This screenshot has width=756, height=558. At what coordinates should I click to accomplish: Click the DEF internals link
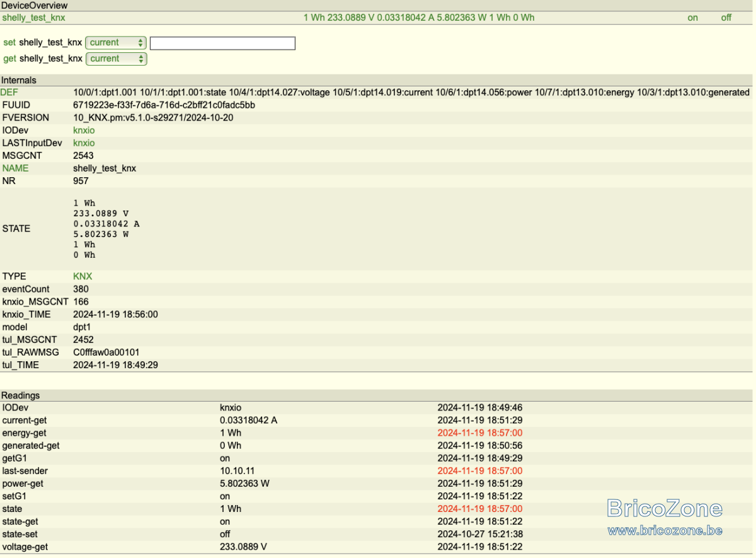point(9,92)
